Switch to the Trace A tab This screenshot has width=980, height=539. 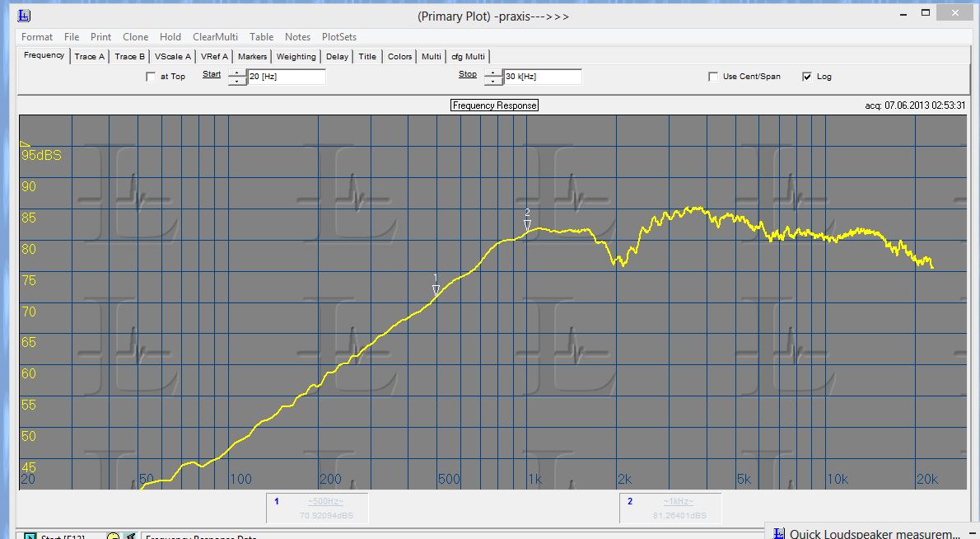90,56
